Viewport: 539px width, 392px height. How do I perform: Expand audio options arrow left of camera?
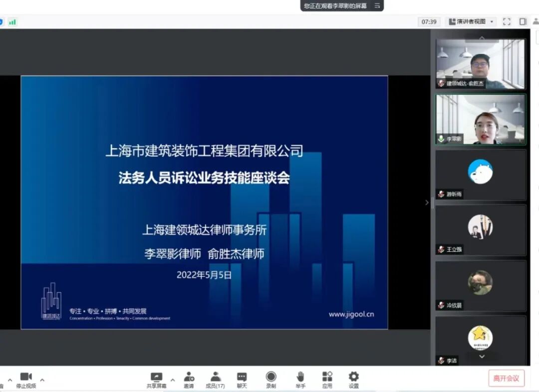click(10, 380)
